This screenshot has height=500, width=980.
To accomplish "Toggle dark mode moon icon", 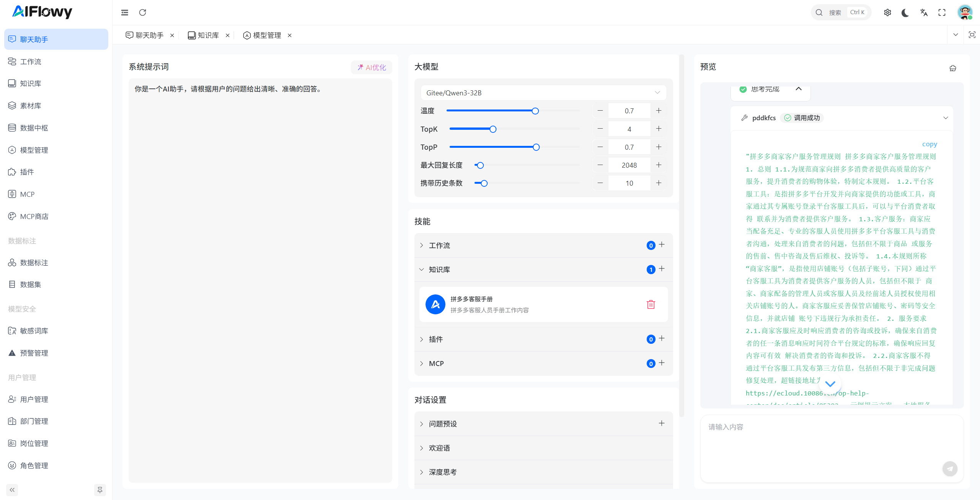I will (x=905, y=13).
